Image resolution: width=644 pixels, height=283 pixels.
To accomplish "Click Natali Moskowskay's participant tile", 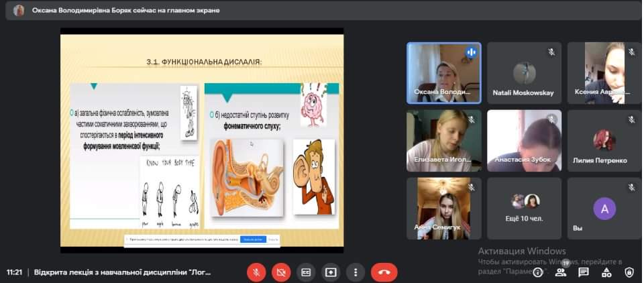I will click(x=523, y=72).
